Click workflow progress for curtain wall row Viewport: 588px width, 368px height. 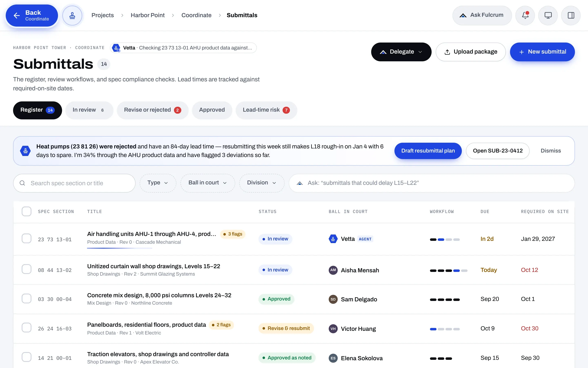tap(449, 271)
